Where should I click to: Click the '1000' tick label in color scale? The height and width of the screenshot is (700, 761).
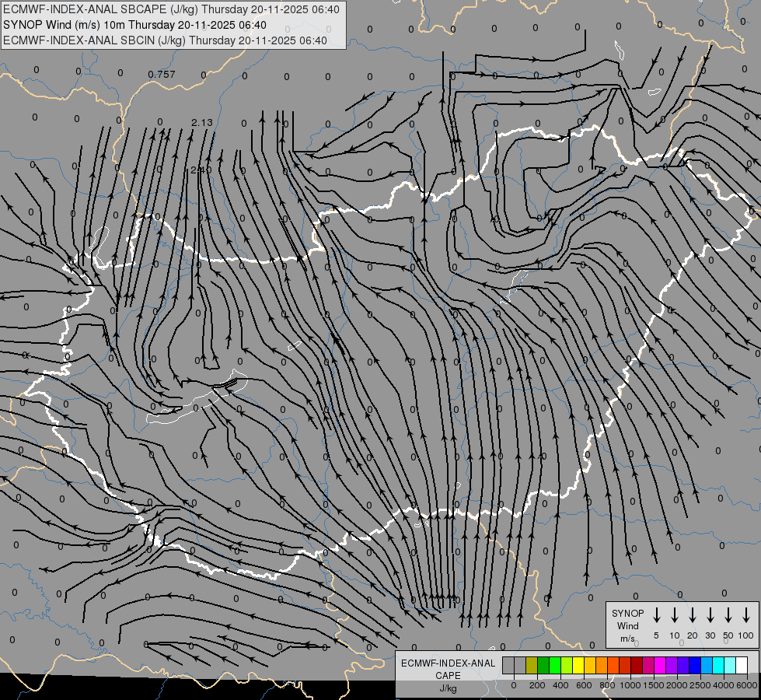[630, 685]
